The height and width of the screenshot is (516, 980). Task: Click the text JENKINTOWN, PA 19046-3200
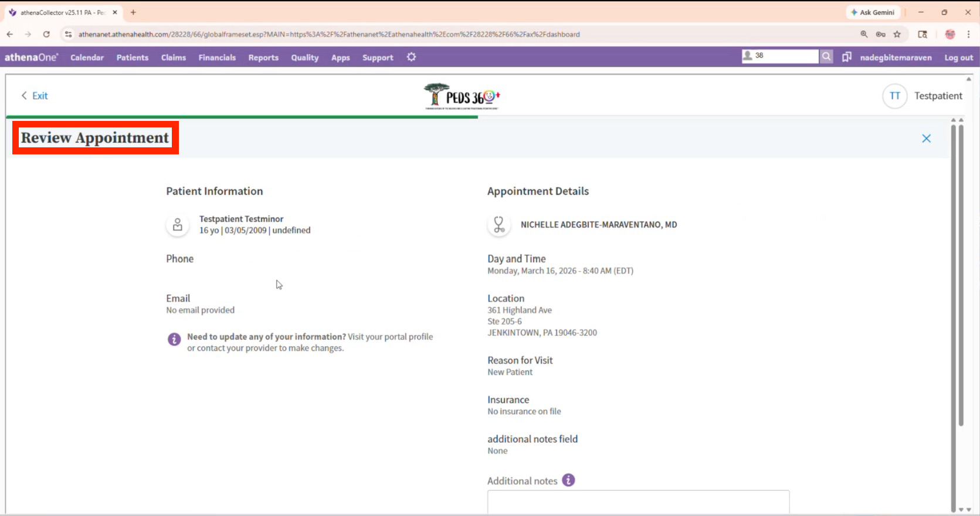542,332
